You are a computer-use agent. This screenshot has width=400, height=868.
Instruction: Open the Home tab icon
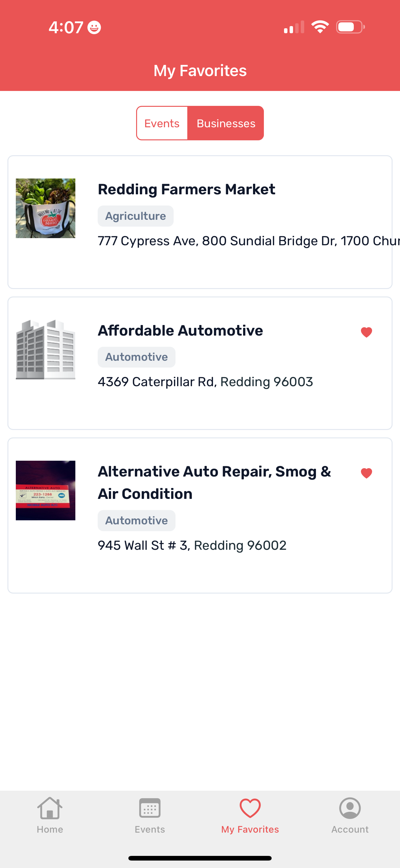(x=50, y=808)
